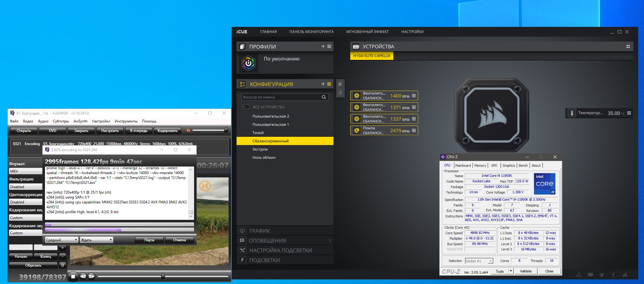The height and width of the screenshot is (284, 644).
Task: Open the Инструменты menu in XviD4PSP
Action: 126,121
